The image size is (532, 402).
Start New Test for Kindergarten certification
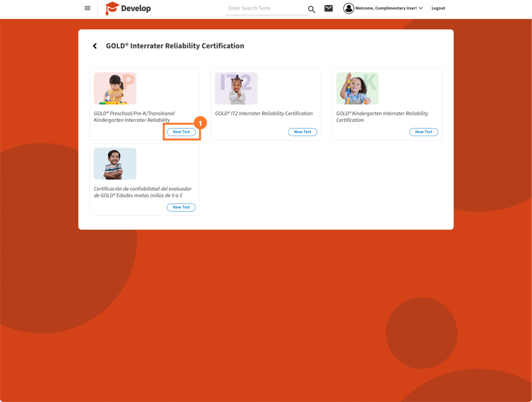423,132
